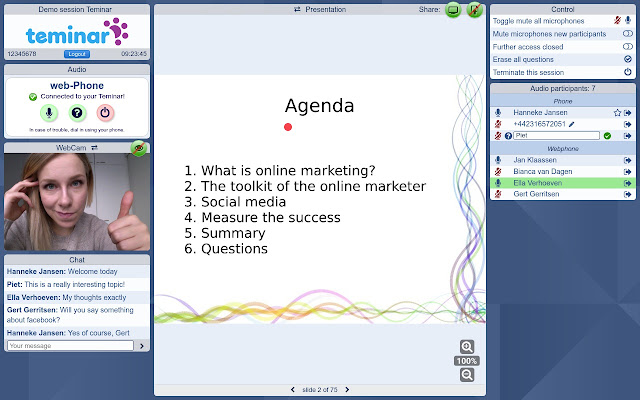
Task: Click the 'Erase all questions' label
Action: (x=523, y=59)
